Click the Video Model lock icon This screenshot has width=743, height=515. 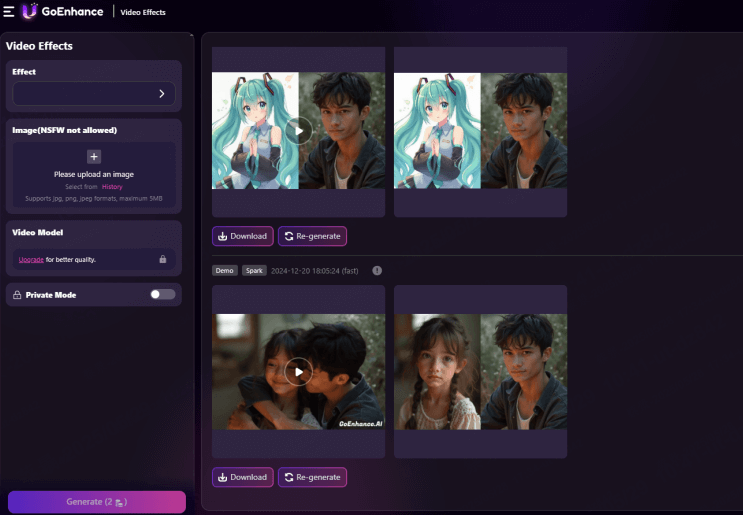coord(163,259)
